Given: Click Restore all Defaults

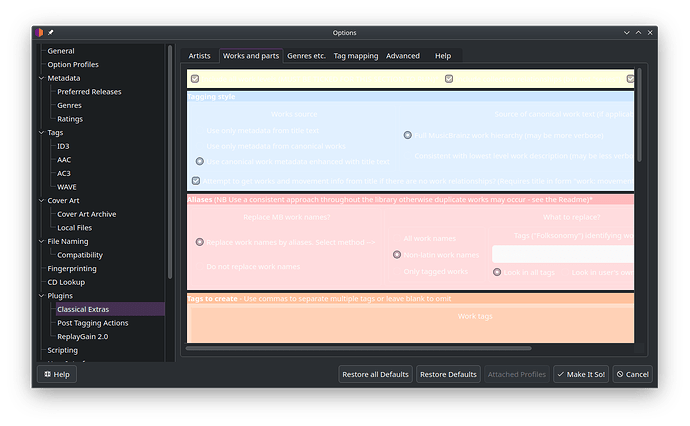Looking at the screenshot, I should (x=375, y=374).
